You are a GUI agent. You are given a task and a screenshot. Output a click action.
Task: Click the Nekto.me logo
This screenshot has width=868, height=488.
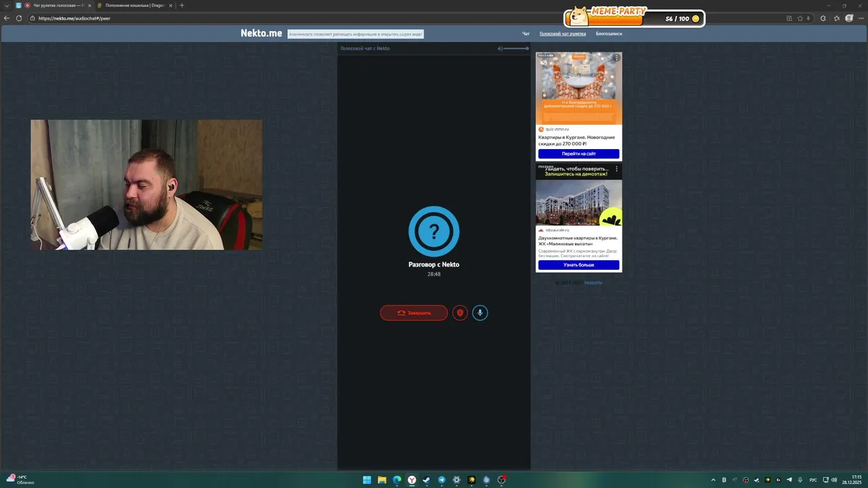(261, 33)
